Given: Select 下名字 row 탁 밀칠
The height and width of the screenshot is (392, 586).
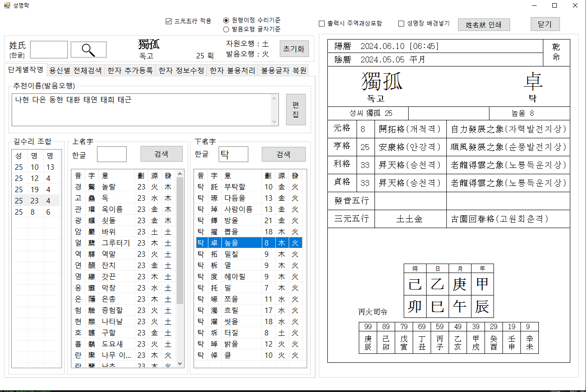Looking at the screenshot, I should coord(249,254).
